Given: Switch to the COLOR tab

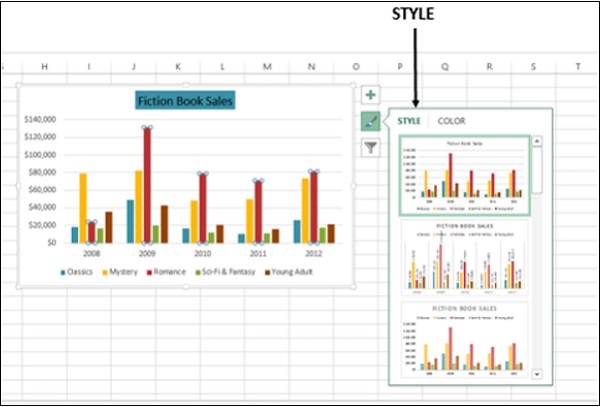Looking at the screenshot, I should click(x=452, y=121).
